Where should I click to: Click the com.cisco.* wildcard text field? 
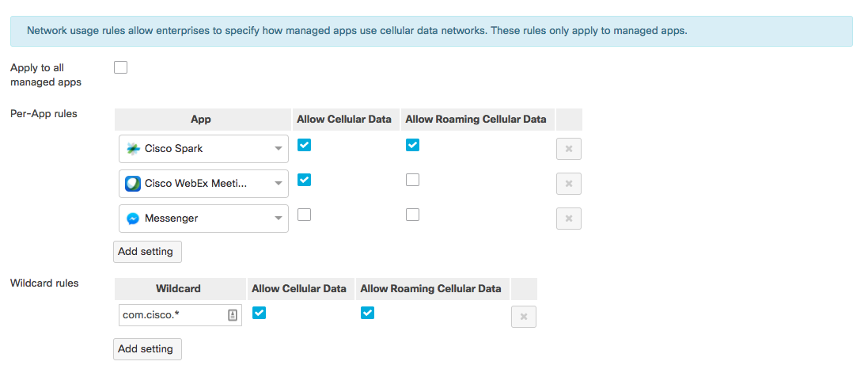(180, 315)
